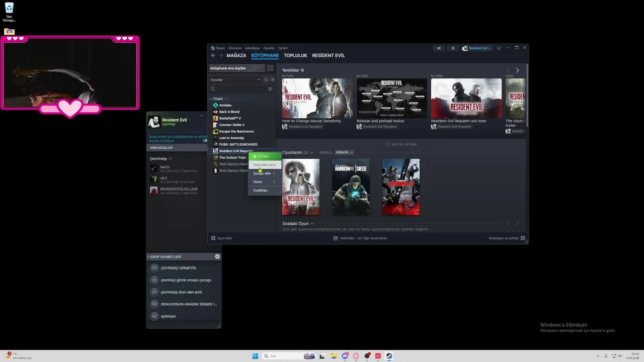Viewport: 644px width, 362px height.
Task: Click the forward navigation arrow in Steam
Action: [221, 55]
